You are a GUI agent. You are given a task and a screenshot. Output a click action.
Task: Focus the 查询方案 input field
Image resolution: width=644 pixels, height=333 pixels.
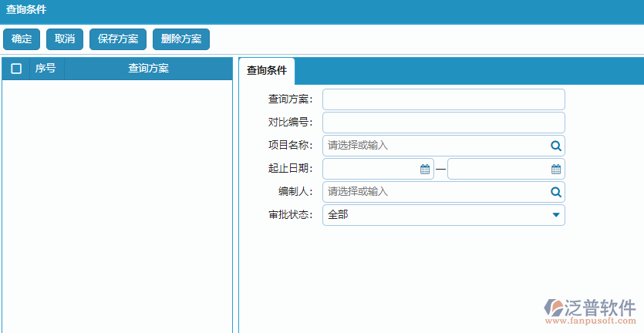click(x=443, y=99)
